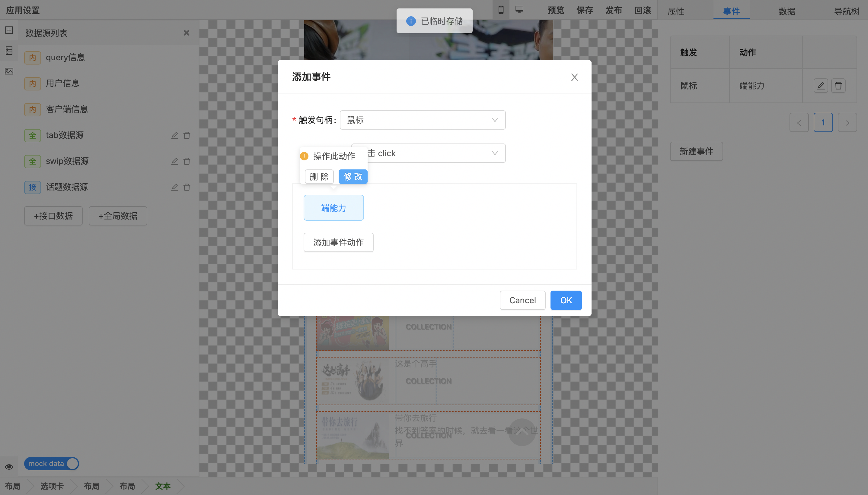The width and height of the screenshot is (868, 495).
Task: Switch to mobile device preview icon
Action: click(501, 10)
